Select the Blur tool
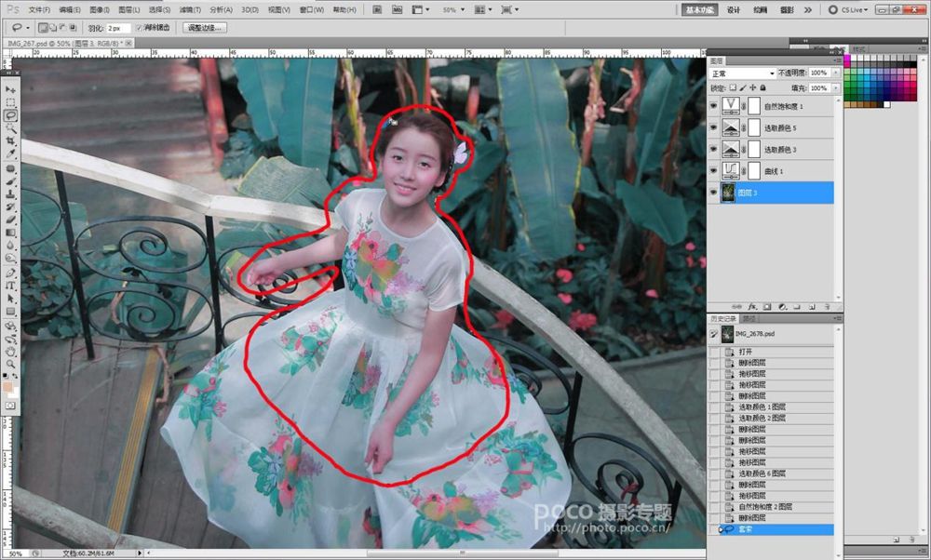Screen dimensions: 931x560 (x=10, y=245)
